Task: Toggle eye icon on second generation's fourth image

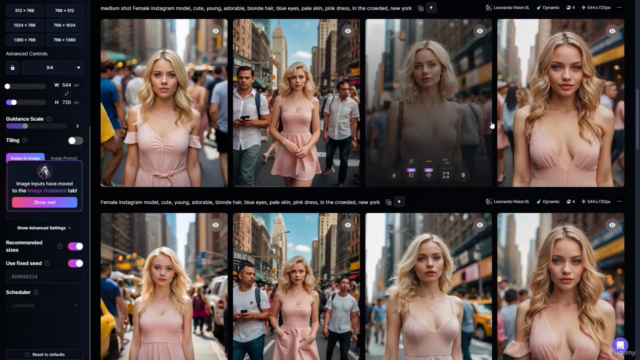Action: [x=612, y=225]
